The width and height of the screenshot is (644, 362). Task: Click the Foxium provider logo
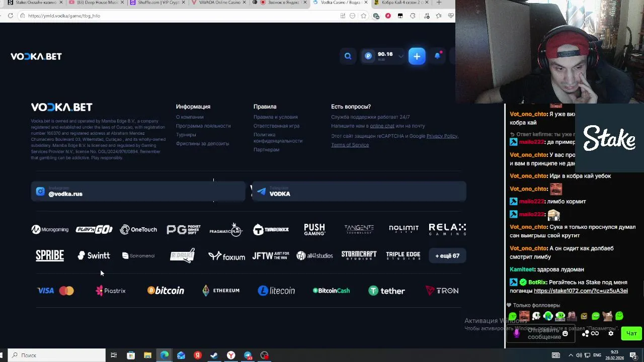pyautogui.click(x=226, y=256)
